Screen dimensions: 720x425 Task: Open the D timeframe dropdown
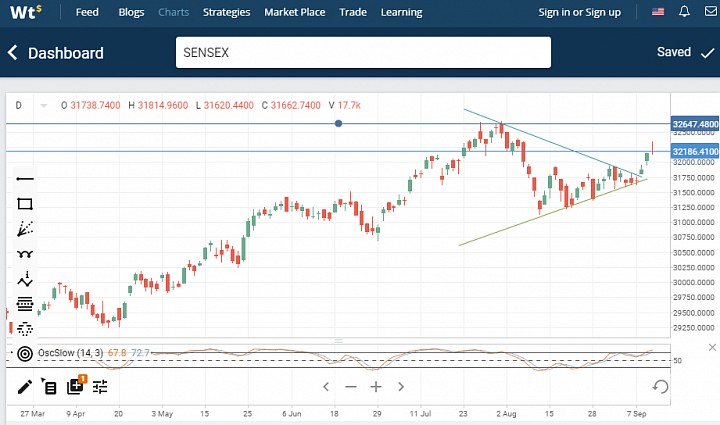pos(31,106)
